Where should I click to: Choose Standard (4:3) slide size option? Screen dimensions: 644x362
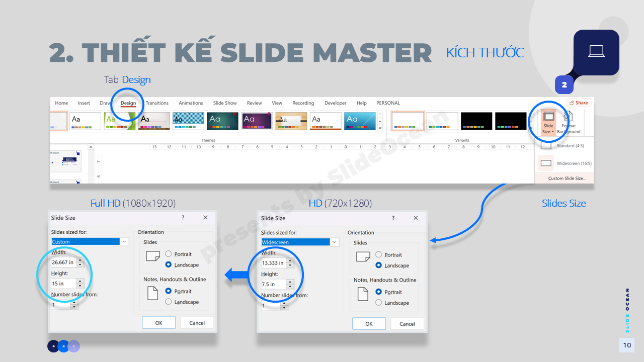pos(565,146)
